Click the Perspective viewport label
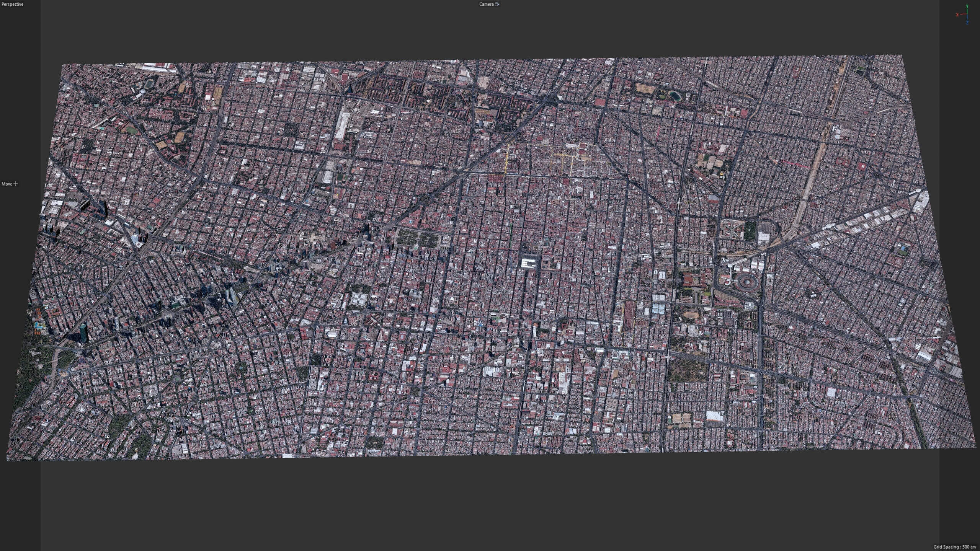The height and width of the screenshot is (551, 980). pyautogui.click(x=13, y=4)
